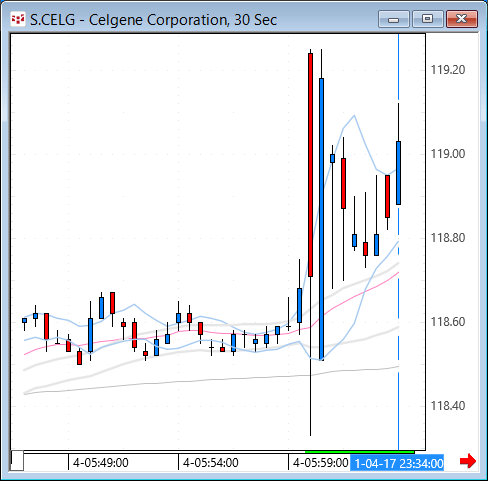Click the 119.20 price axis label
Image resolution: width=488 pixels, height=481 pixels.
pyautogui.click(x=448, y=70)
